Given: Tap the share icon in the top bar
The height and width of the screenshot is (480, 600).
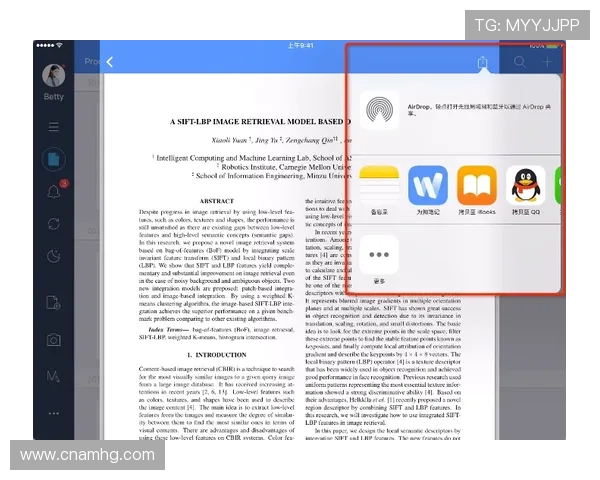Looking at the screenshot, I should (x=483, y=63).
